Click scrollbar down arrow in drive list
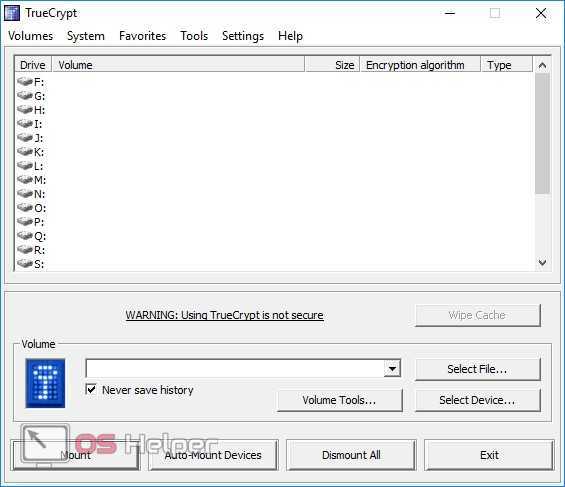 click(542, 262)
